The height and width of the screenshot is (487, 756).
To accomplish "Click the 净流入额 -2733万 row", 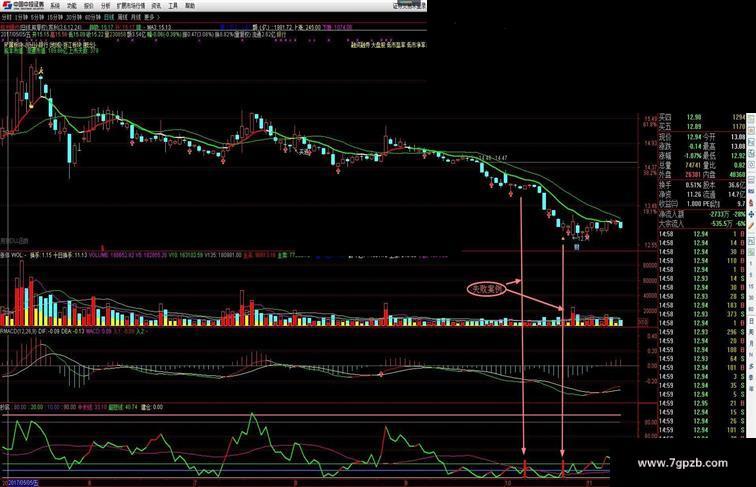I will point(702,214).
